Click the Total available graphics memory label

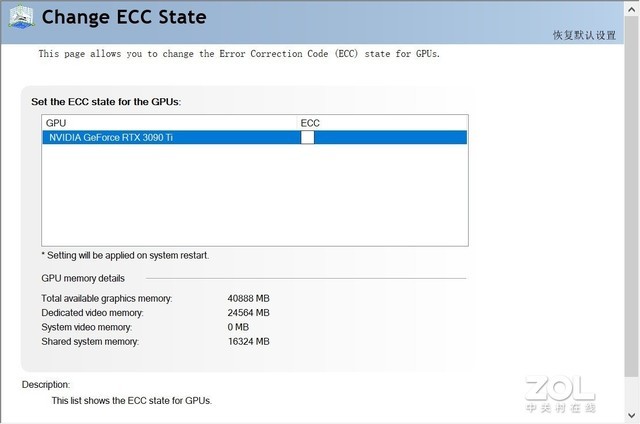106,299
